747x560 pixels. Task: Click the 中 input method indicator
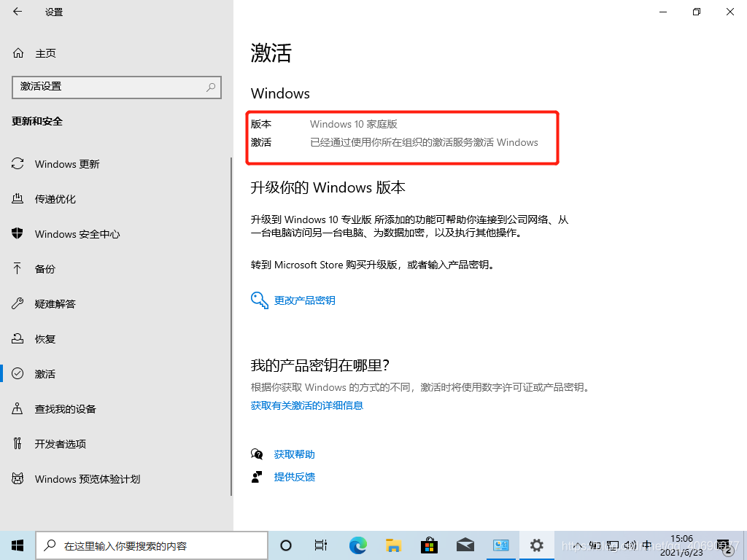(646, 545)
